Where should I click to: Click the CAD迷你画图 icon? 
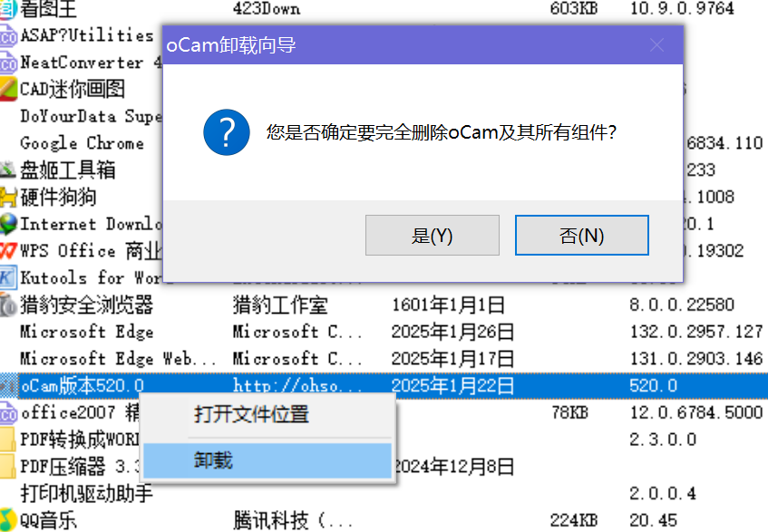[x=8, y=90]
